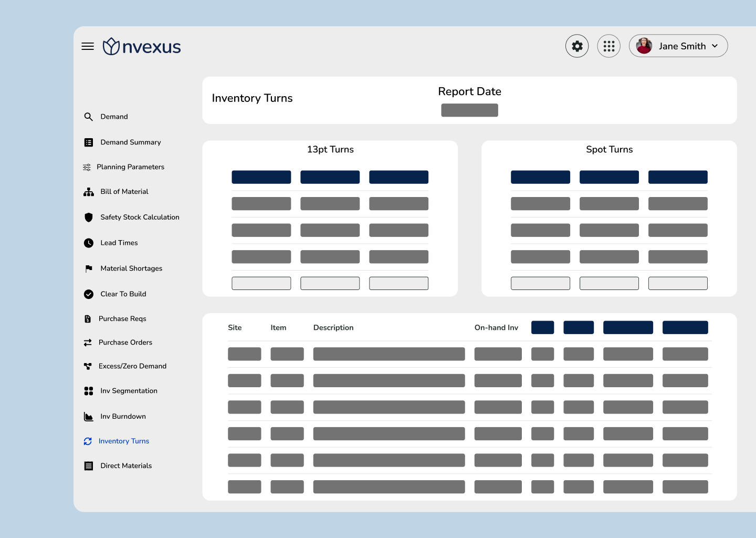Image resolution: width=756 pixels, height=538 pixels.
Task: Click the Lead Times clock icon
Action: point(89,243)
